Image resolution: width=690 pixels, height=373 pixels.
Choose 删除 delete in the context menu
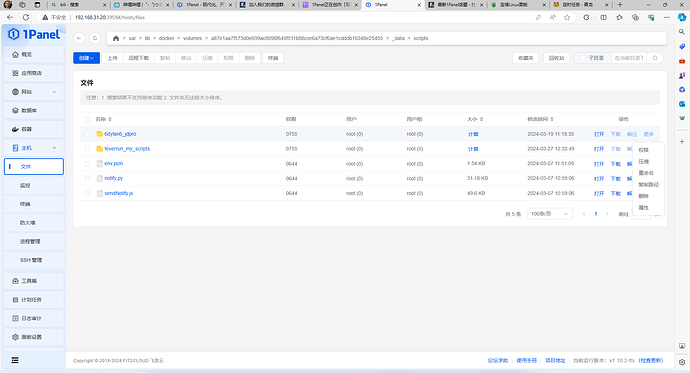(643, 196)
